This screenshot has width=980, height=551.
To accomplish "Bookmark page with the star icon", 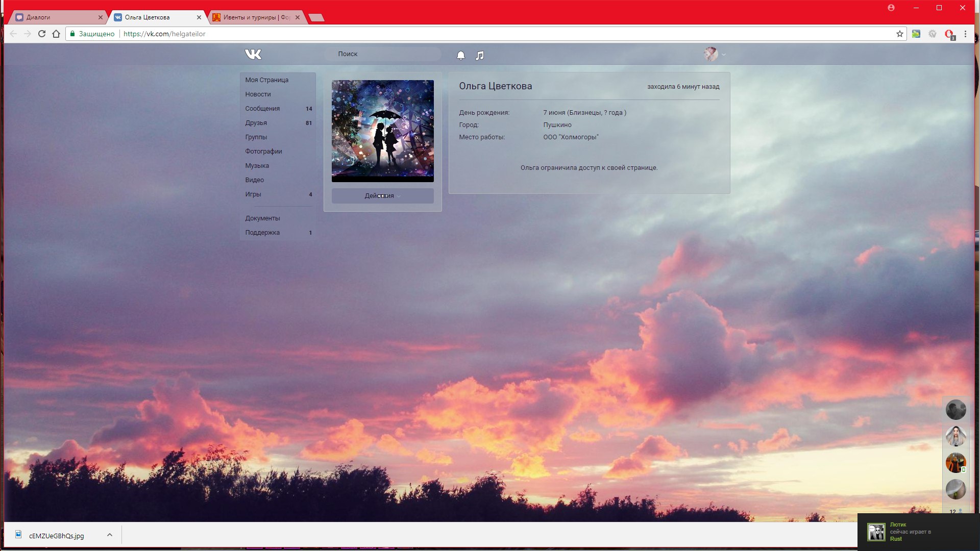I will [x=899, y=34].
